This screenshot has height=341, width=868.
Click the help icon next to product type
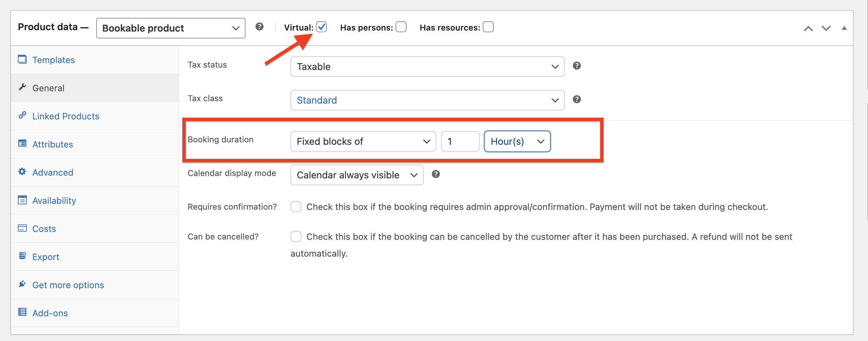(260, 27)
